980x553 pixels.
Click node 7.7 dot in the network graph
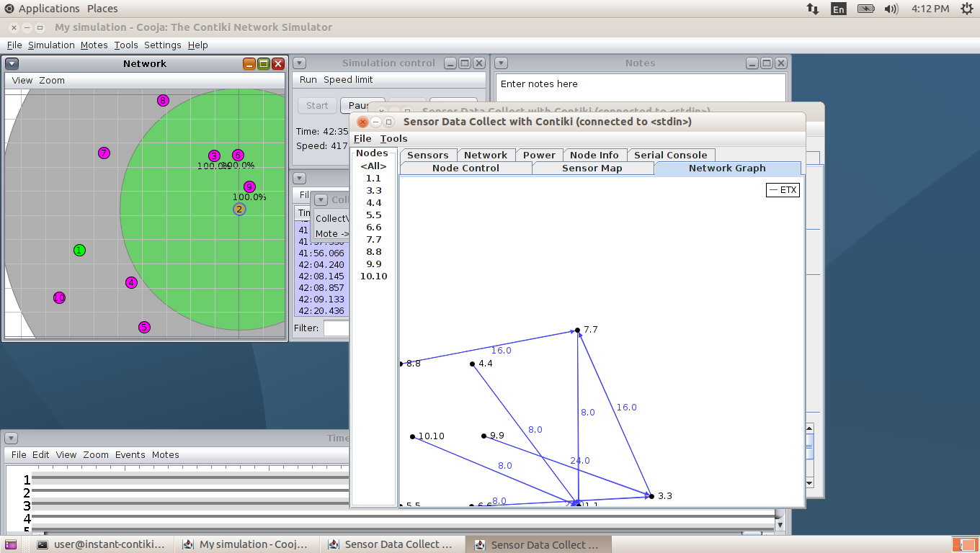(578, 330)
